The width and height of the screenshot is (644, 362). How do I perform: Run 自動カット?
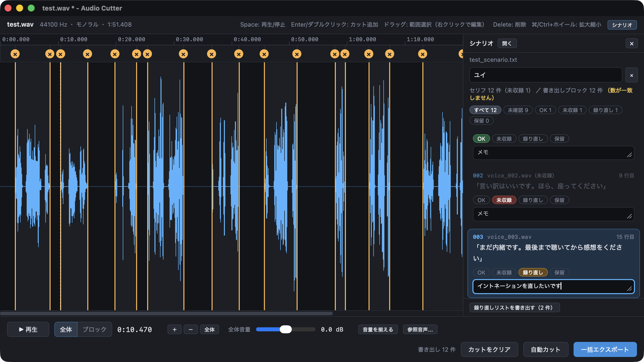coord(545,349)
